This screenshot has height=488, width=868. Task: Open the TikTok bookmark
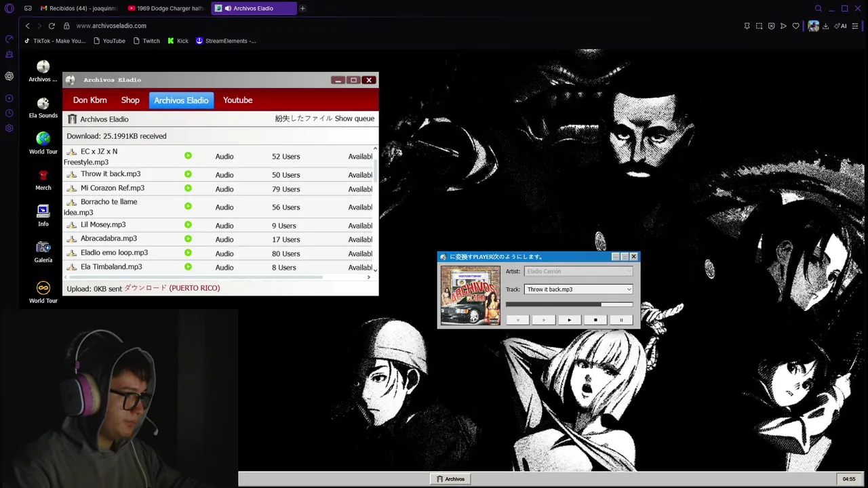tap(55, 41)
